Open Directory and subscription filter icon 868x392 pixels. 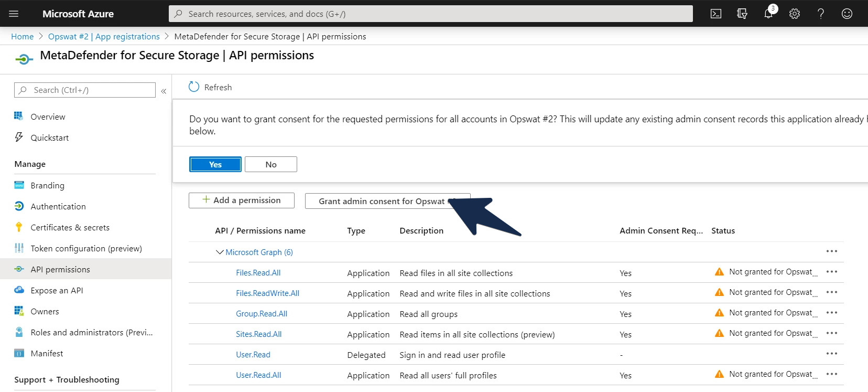742,14
